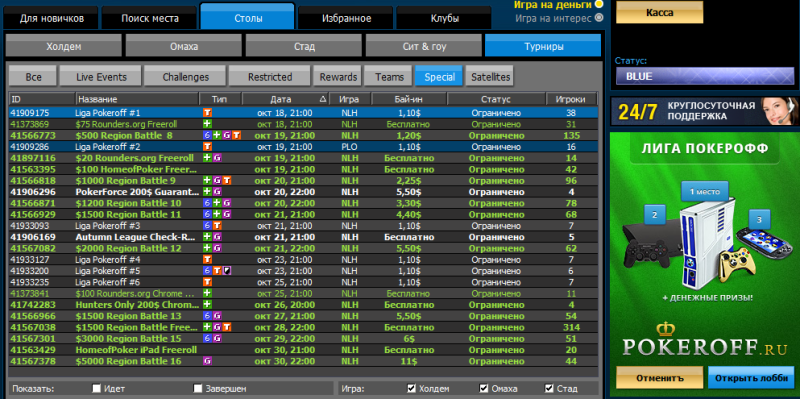Click green plus icon on $75 Rounders.org Freeroll
Viewport: 800px width, 399px height.
pos(208,124)
